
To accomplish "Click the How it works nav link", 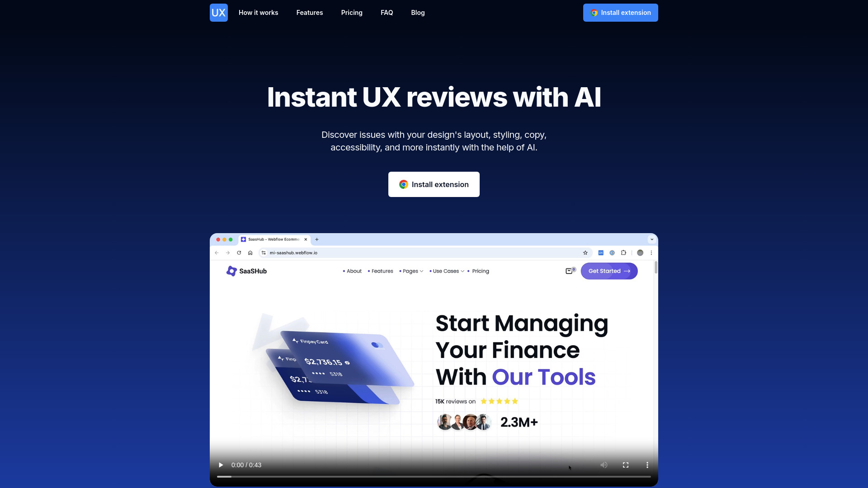I will [258, 13].
